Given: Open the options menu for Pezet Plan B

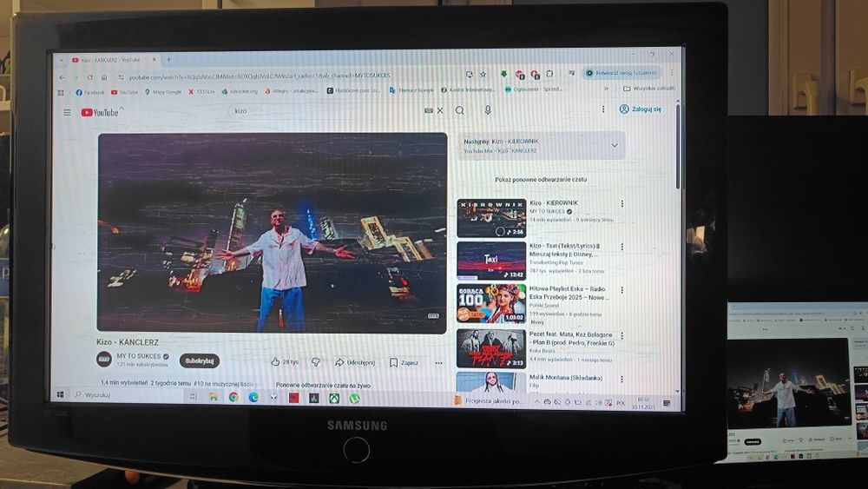Looking at the screenshot, I should pyautogui.click(x=621, y=335).
